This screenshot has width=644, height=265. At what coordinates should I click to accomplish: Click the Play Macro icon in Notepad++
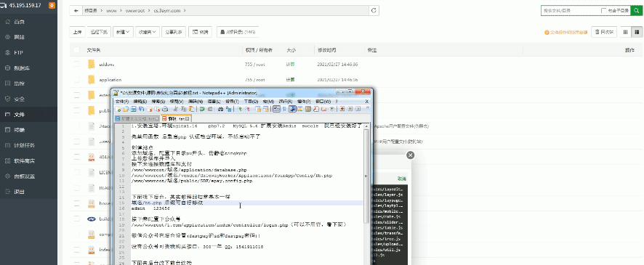pyautogui.click(x=358, y=109)
